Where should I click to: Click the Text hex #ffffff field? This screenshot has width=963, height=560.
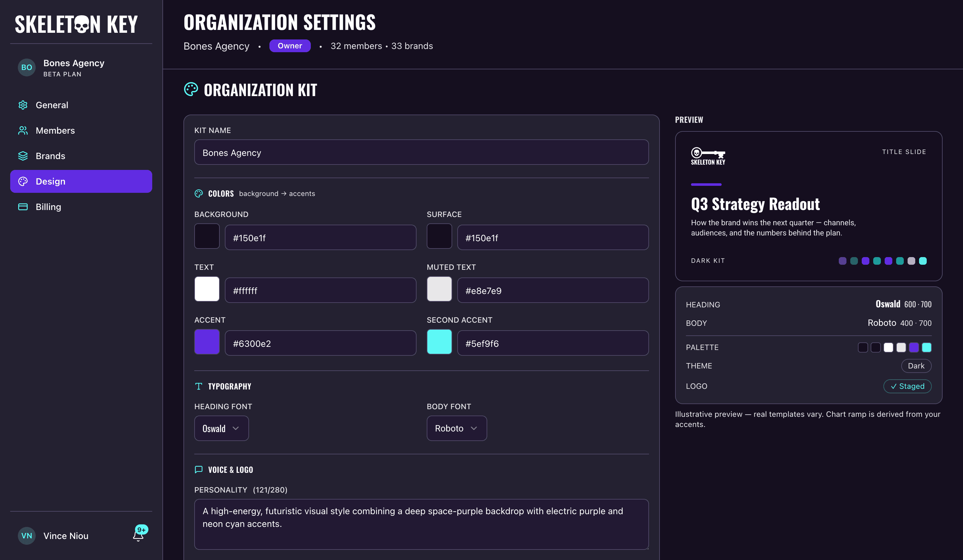(x=320, y=290)
